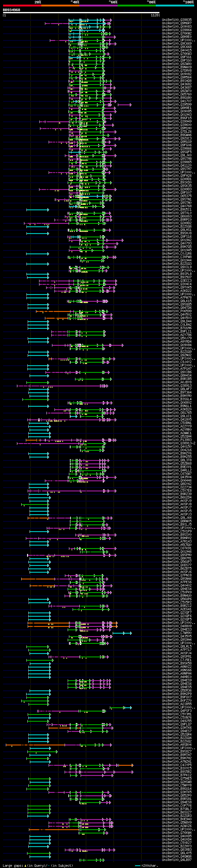Select row UniRef100_A9SB04

pyautogui.click(x=177, y=745)
